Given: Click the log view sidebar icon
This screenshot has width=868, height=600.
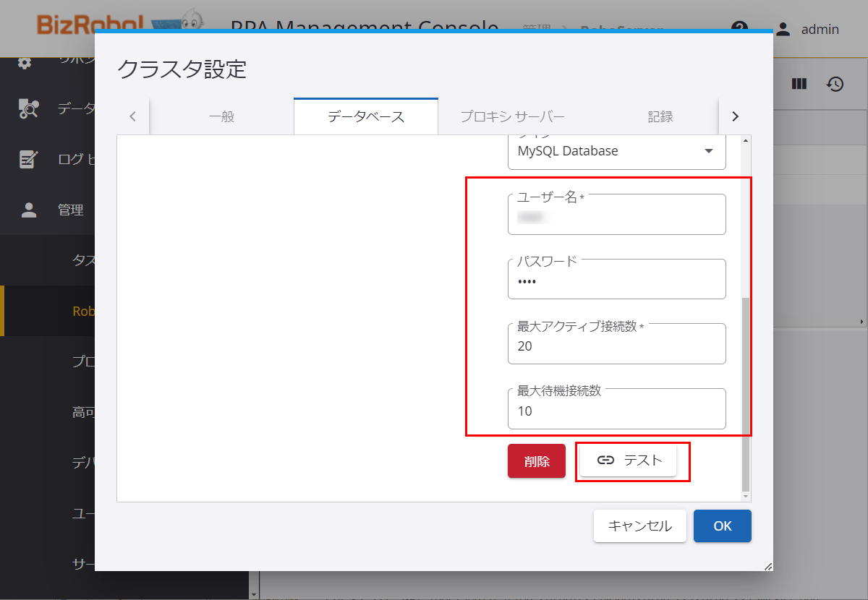Looking at the screenshot, I should pos(28,160).
